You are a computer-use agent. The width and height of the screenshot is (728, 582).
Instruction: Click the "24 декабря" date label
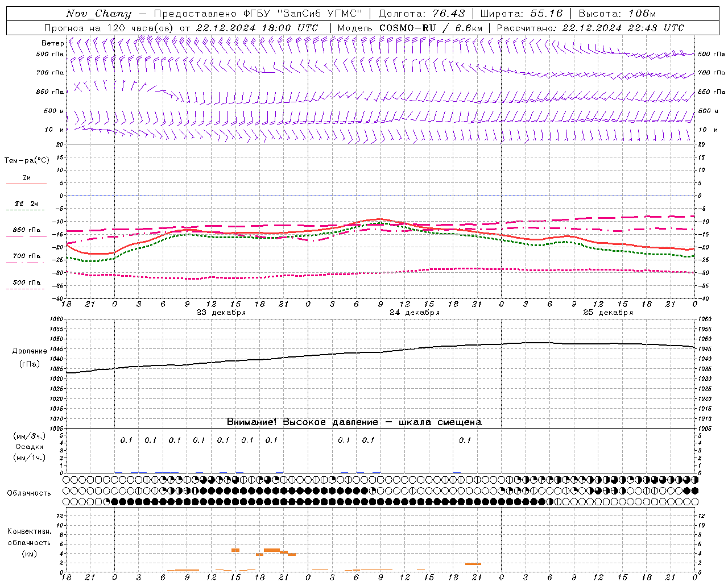click(x=415, y=313)
